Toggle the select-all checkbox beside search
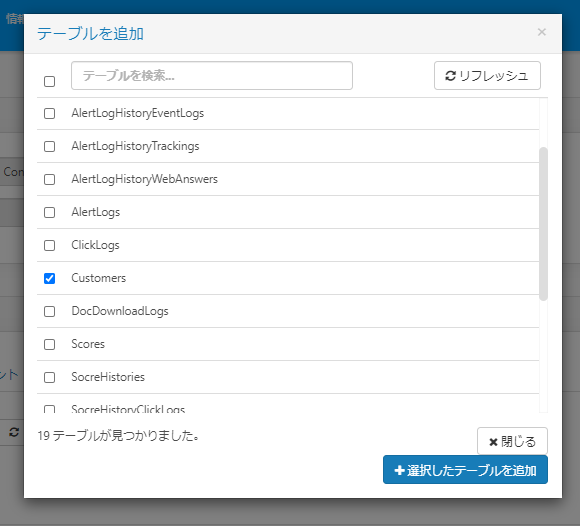Image resolution: width=580 pixels, height=526 pixels. (50, 81)
